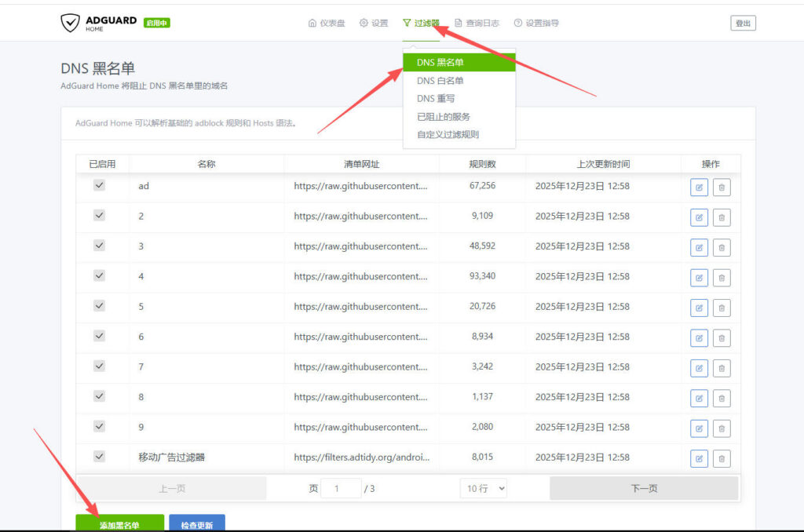Disable the blocklist named 5
The height and width of the screenshot is (532, 804).
[x=99, y=306]
